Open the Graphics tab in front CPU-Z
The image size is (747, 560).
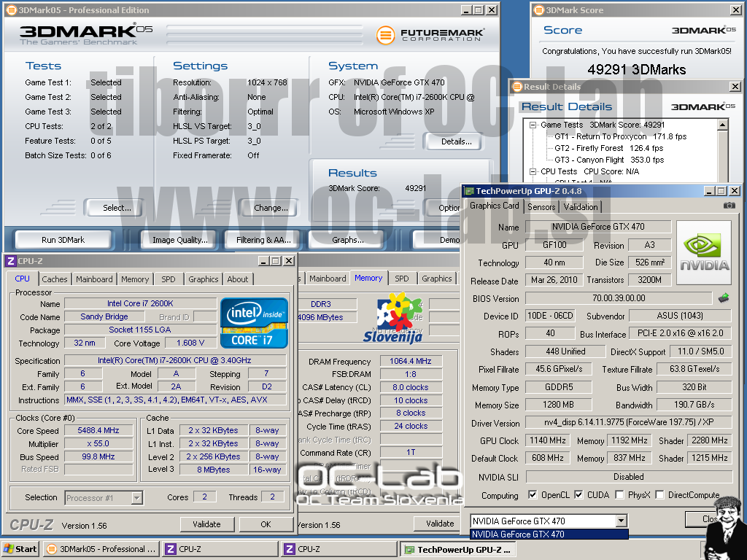coord(203,279)
